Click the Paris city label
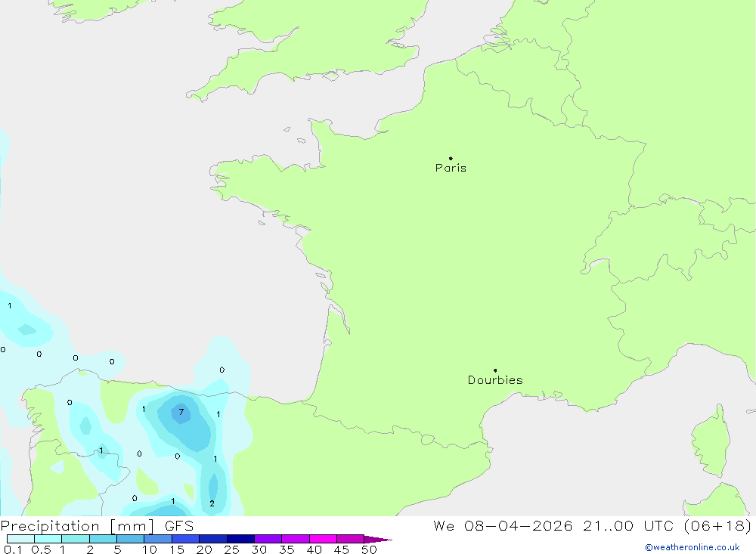756x554 pixels. (x=451, y=168)
